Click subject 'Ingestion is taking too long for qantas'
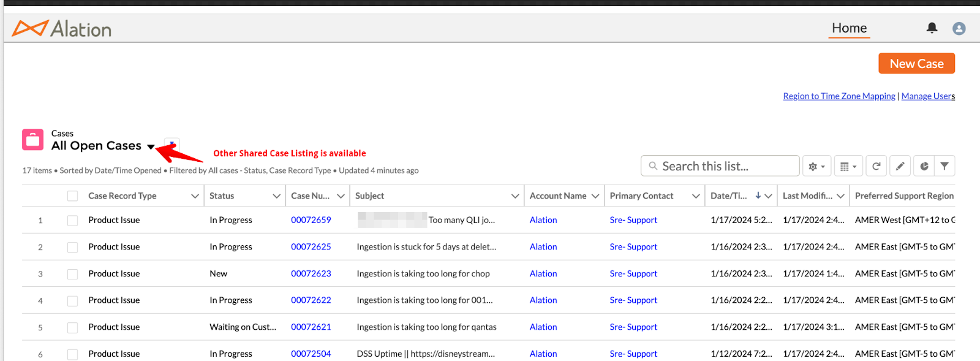Screen dimensions: 980x361 426,327
